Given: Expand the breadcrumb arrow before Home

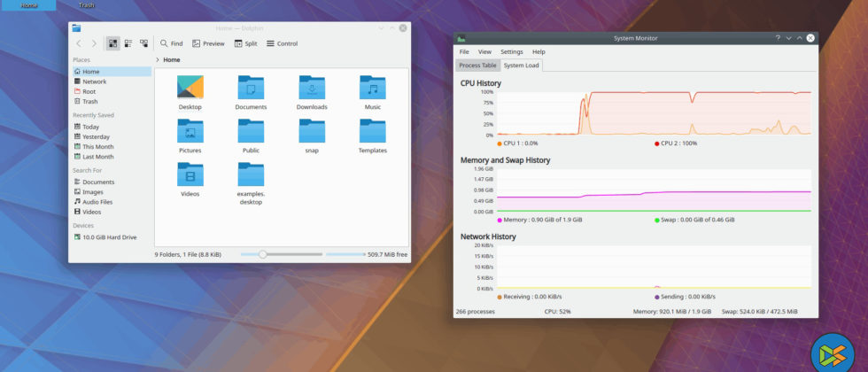Looking at the screenshot, I should [158, 60].
